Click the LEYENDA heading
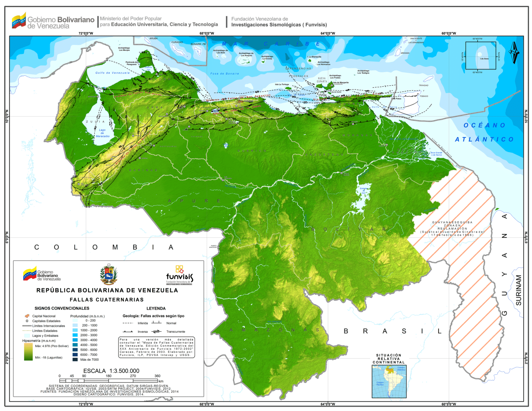The image size is (532, 411). point(156,308)
